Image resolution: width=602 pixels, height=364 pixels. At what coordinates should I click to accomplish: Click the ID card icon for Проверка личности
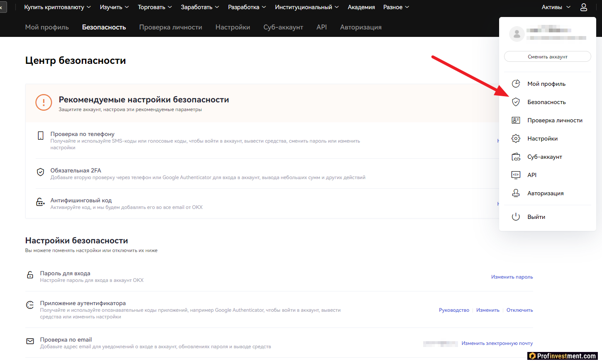click(516, 120)
